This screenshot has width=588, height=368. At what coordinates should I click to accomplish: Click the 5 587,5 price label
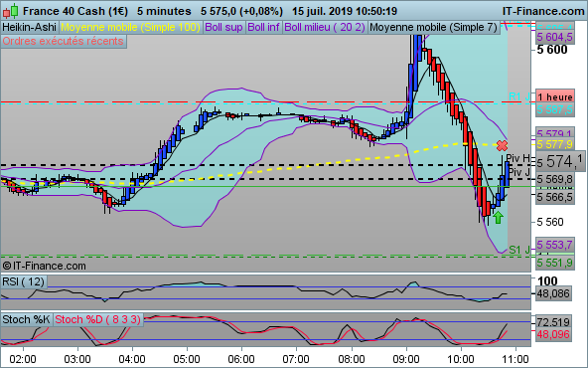(x=555, y=109)
